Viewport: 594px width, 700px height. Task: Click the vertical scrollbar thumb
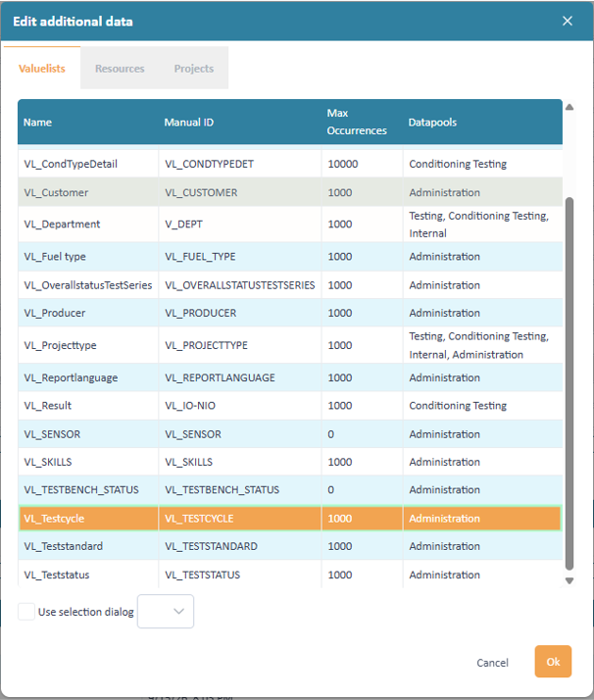pos(569,384)
